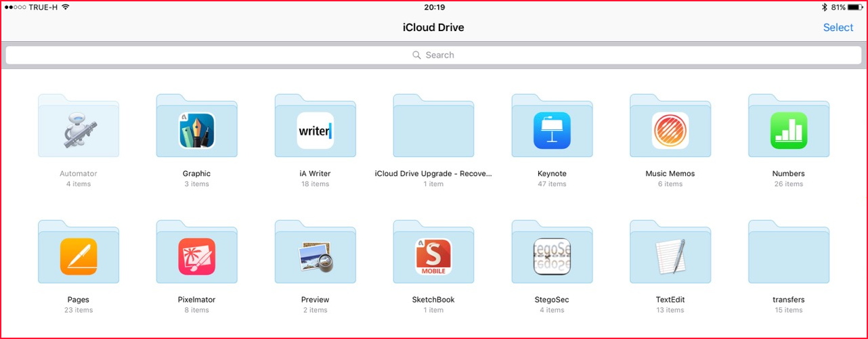This screenshot has width=868, height=339.
Task: Open the TextEdit folder icon
Action: [670, 252]
